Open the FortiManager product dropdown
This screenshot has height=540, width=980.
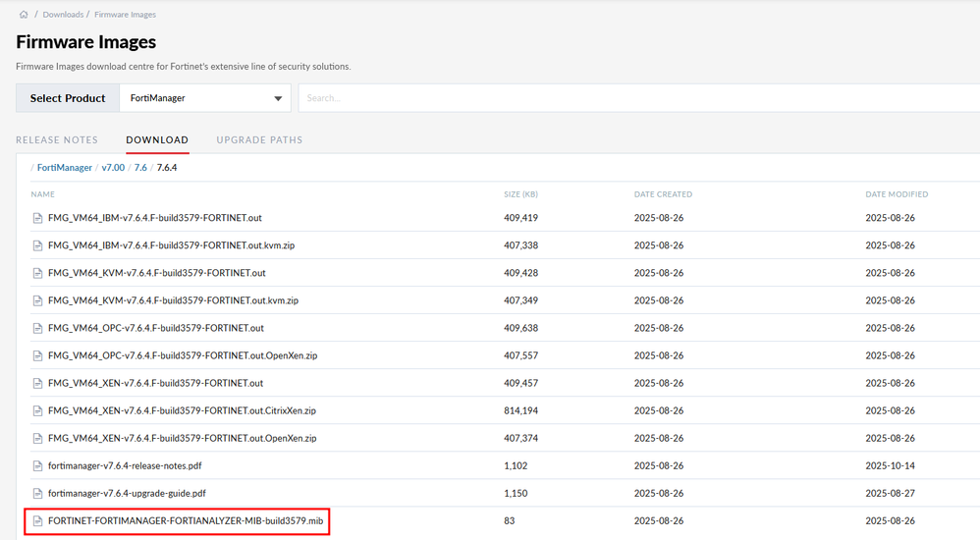(x=205, y=98)
